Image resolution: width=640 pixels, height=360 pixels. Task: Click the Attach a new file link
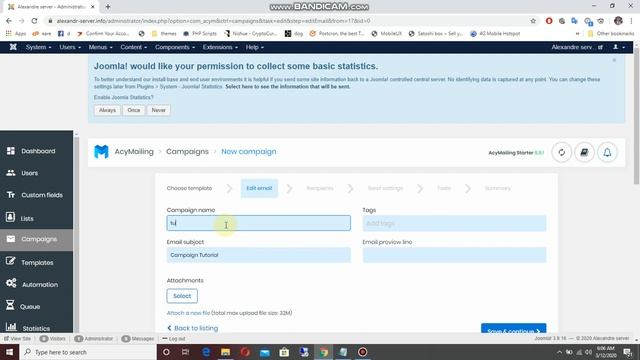click(188, 313)
